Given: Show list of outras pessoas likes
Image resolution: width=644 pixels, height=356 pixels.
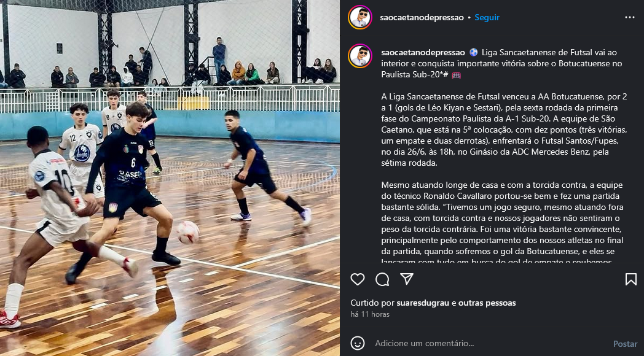Looking at the screenshot, I should pos(487,303).
